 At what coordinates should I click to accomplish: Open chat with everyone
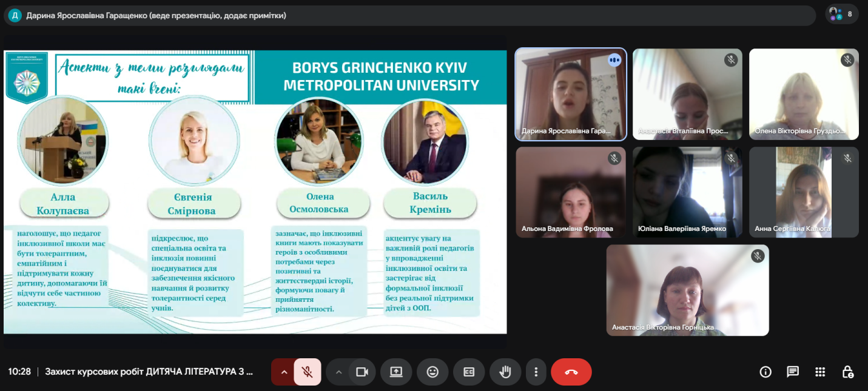click(x=793, y=372)
